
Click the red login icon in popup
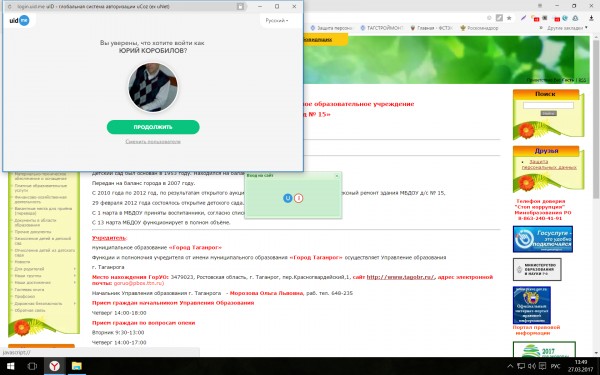pos(298,198)
